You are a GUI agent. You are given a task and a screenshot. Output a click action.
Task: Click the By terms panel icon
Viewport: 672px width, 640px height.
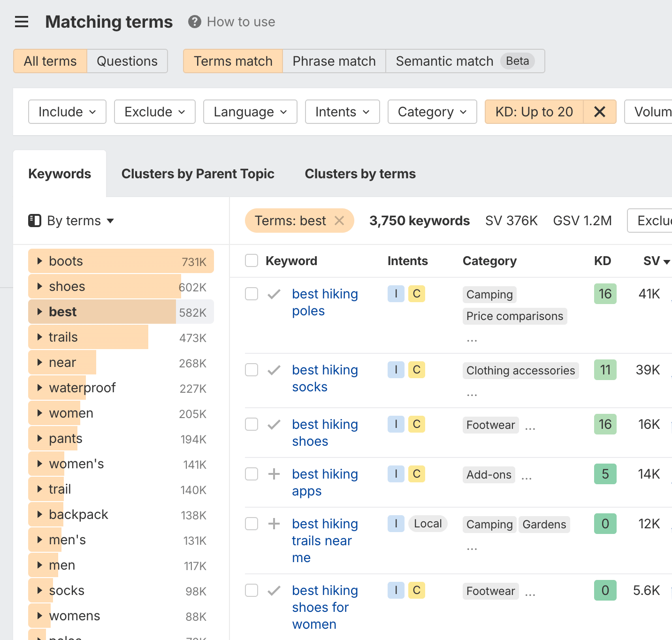[x=35, y=221]
